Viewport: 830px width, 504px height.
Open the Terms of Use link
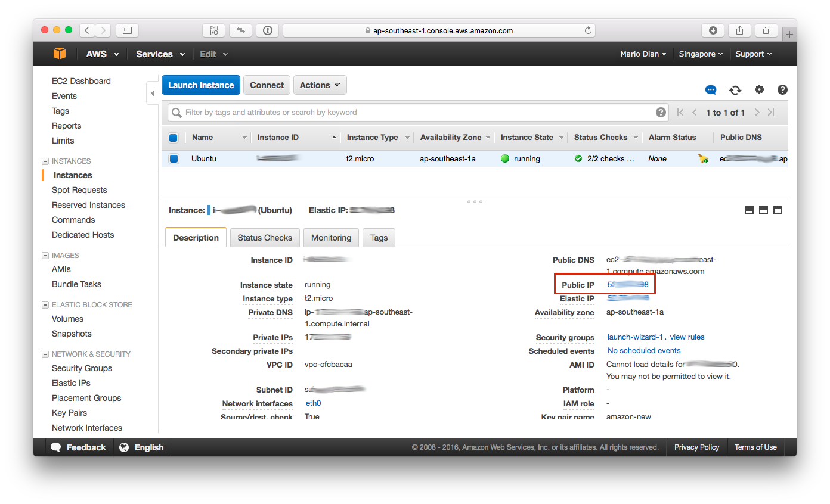tap(755, 447)
